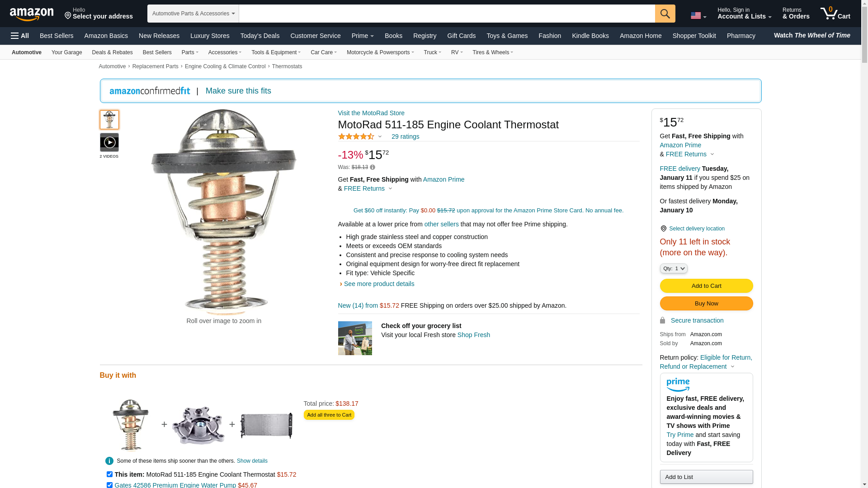This screenshot has height=488, width=868.
Task: Click the info icon beside Was price
Action: pos(373,167)
